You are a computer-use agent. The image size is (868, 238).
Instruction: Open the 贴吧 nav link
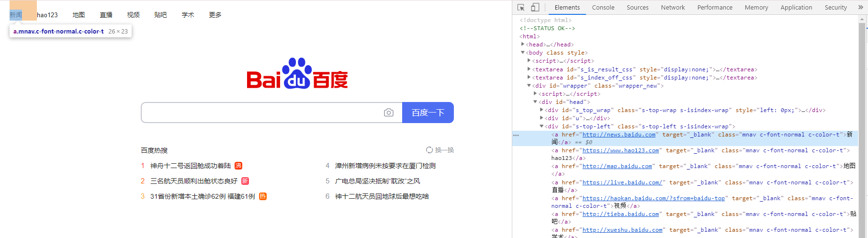tap(161, 15)
